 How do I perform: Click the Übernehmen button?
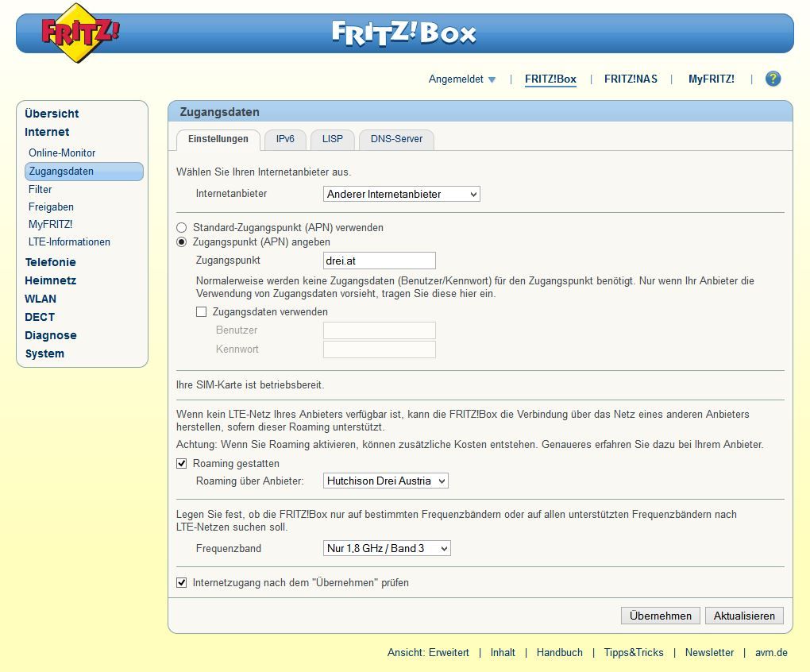click(661, 616)
